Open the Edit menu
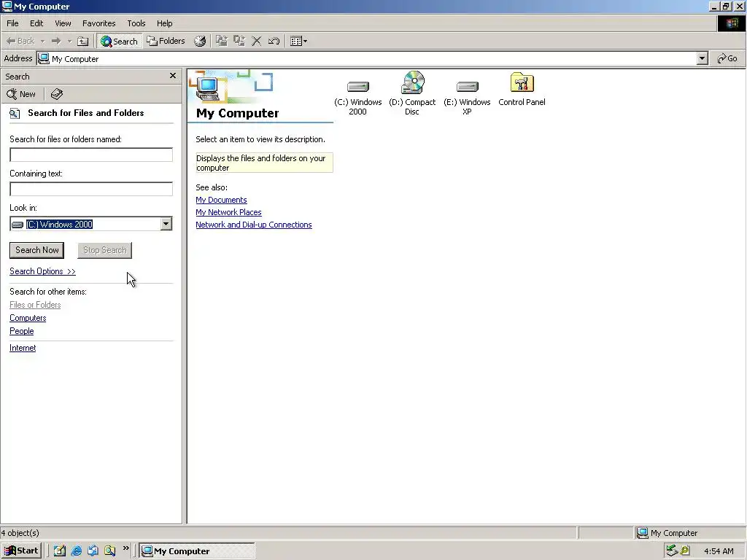747x560 pixels. 36,23
